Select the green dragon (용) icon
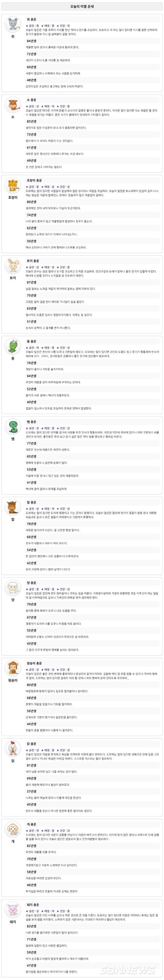The width and height of the screenshot is (164, 980). pos(13,347)
